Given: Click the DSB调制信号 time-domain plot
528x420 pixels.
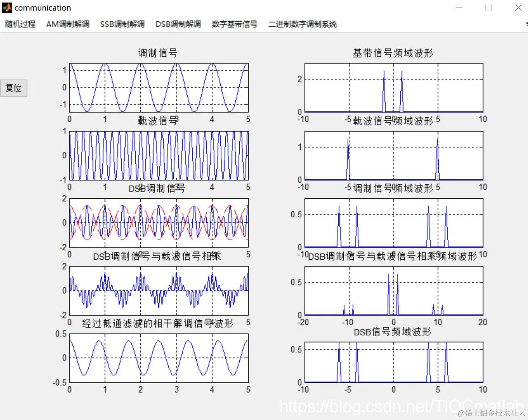Looking at the screenshot, I should [x=159, y=222].
